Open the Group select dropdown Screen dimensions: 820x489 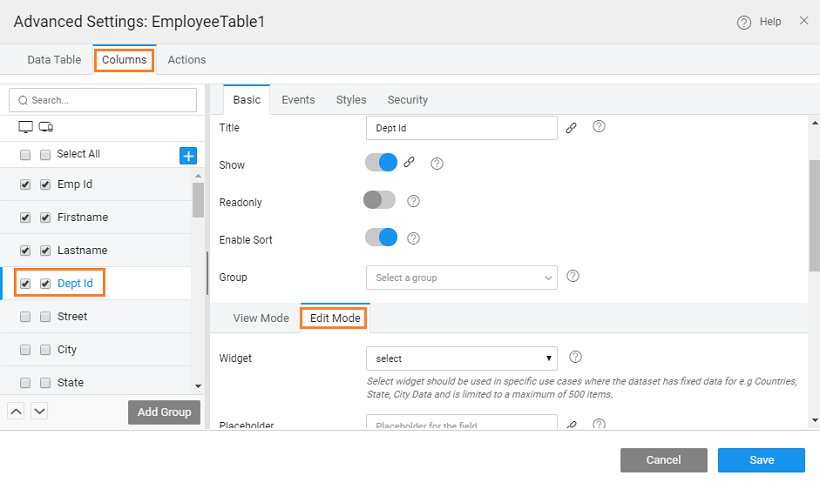pyautogui.click(x=461, y=277)
